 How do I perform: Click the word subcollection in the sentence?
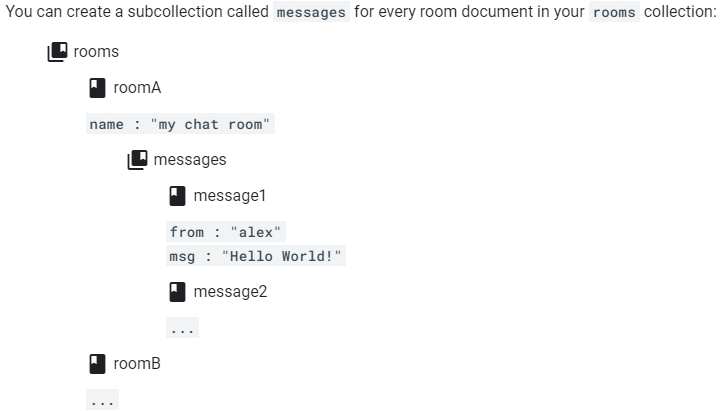[x=198, y=12]
